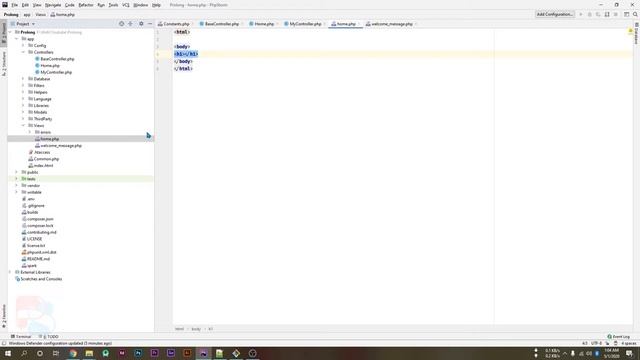Click the Task View taskbar icon

pyautogui.click(x=56, y=353)
